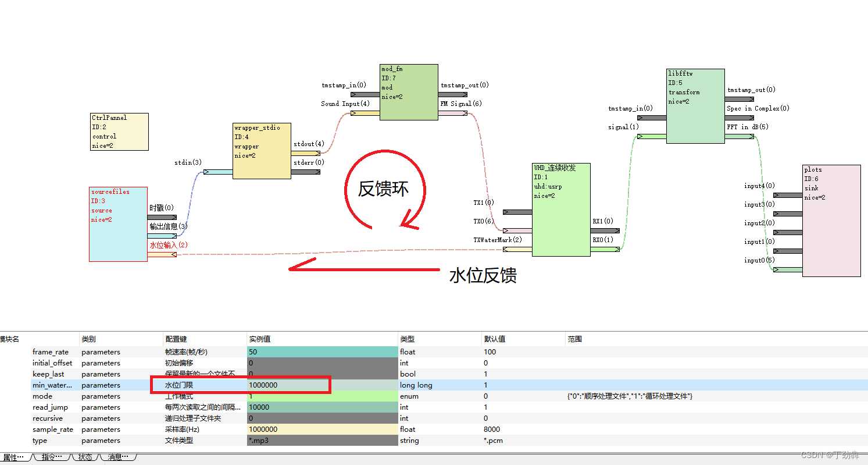Edit the read_jump value 10000

322,407
